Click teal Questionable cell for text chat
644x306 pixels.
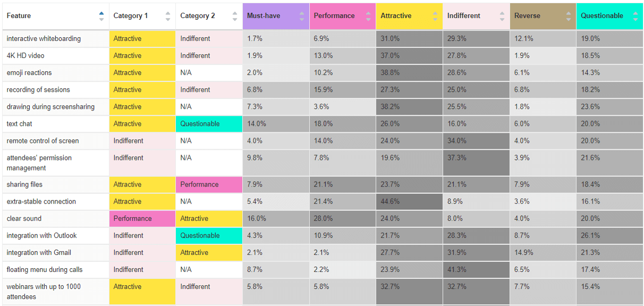tap(200, 124)
